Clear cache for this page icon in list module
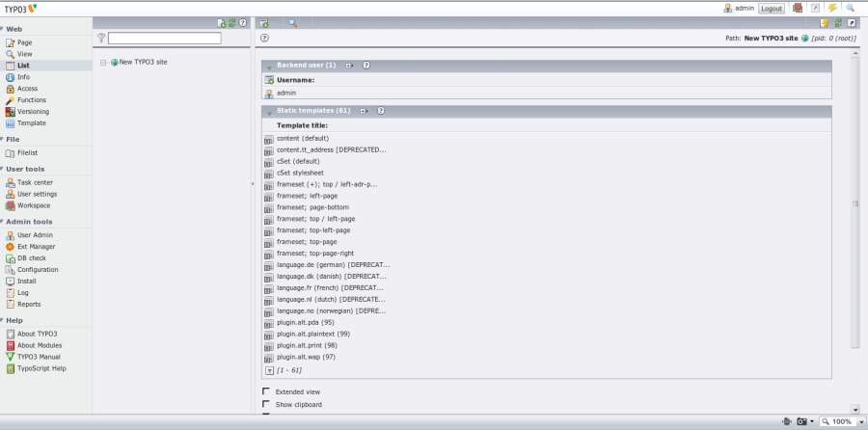 [x=825, y=23]
